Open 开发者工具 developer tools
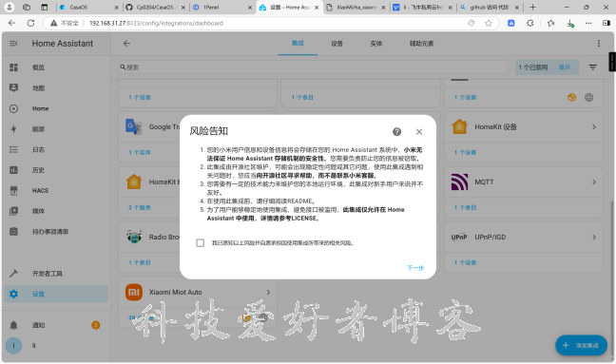616x364 pixels. click(x=56, y=274)
